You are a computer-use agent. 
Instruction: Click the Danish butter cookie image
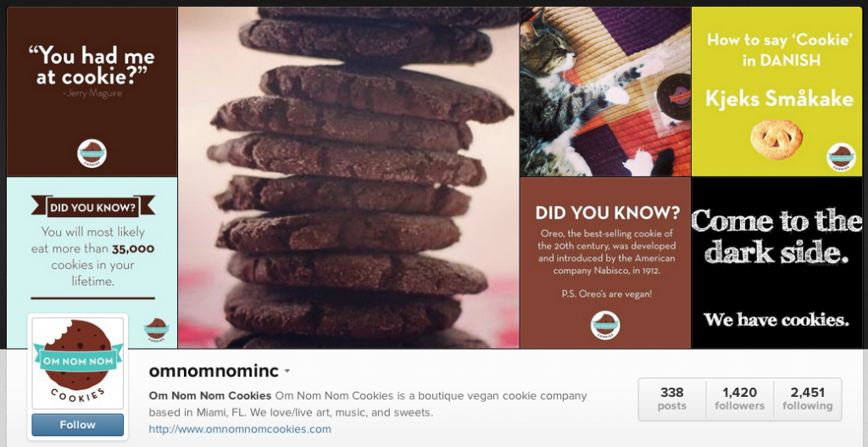(776, 140)
